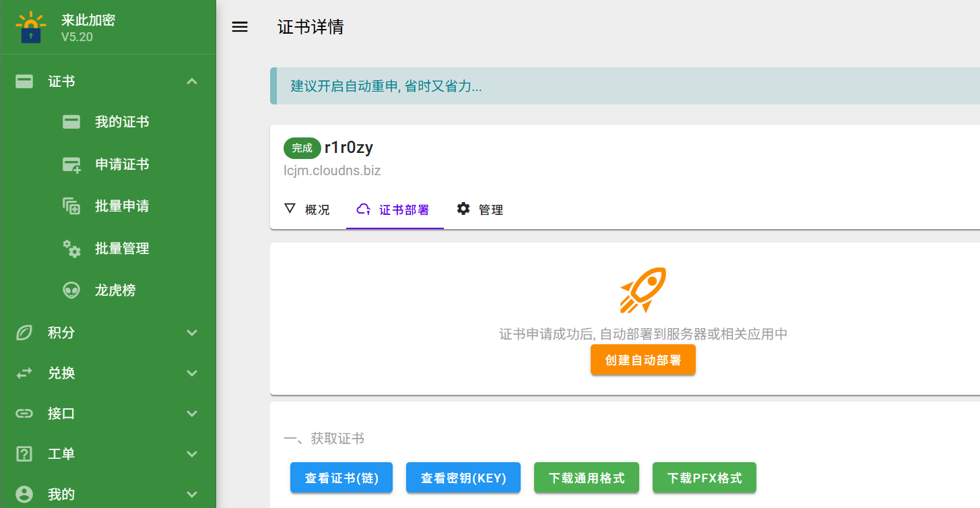Image resolution: width=980 pixels, height=508 pixels.
Task: Open the 管理 management tab
Action: click(x=480, y=209)
